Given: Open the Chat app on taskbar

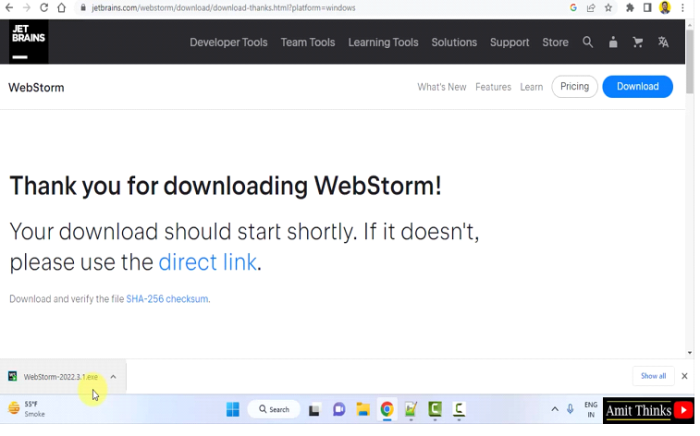Looking at the screenshot, I should pos(339,409).
